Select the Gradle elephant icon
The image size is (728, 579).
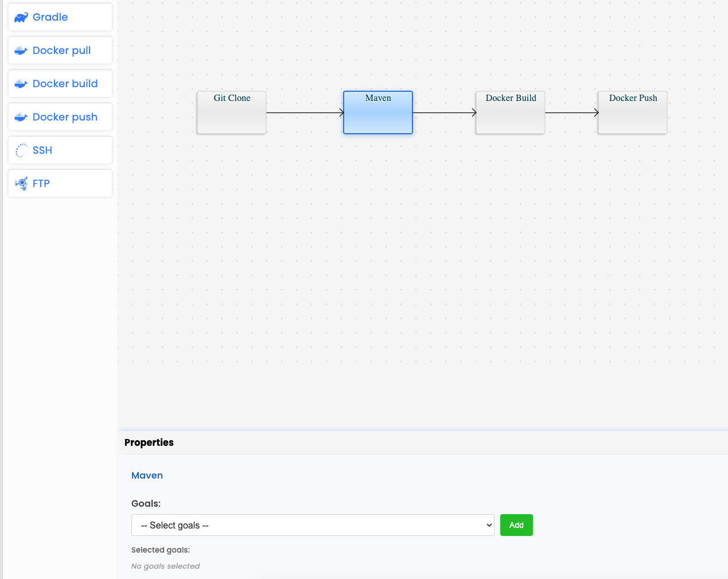pos(21,17)
